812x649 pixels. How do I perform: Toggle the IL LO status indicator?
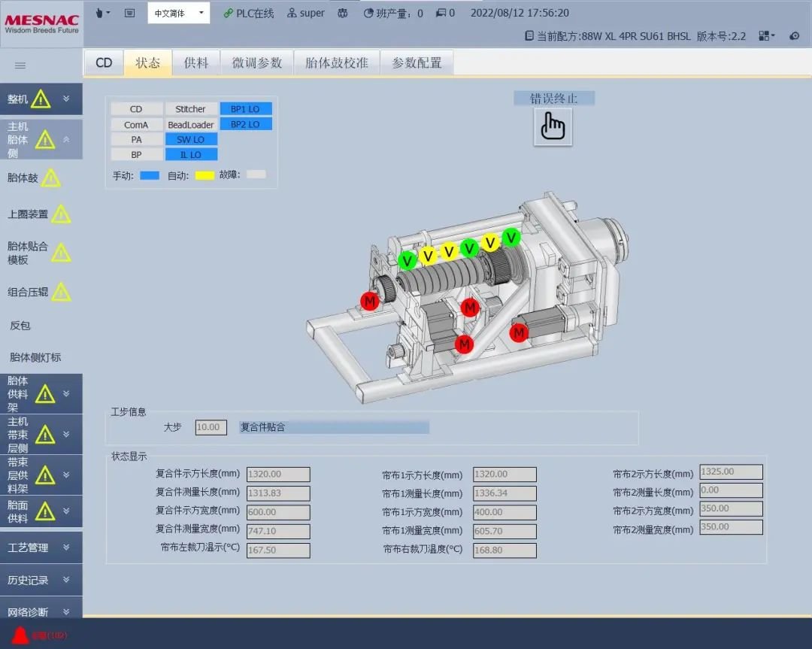click(191, 155)
